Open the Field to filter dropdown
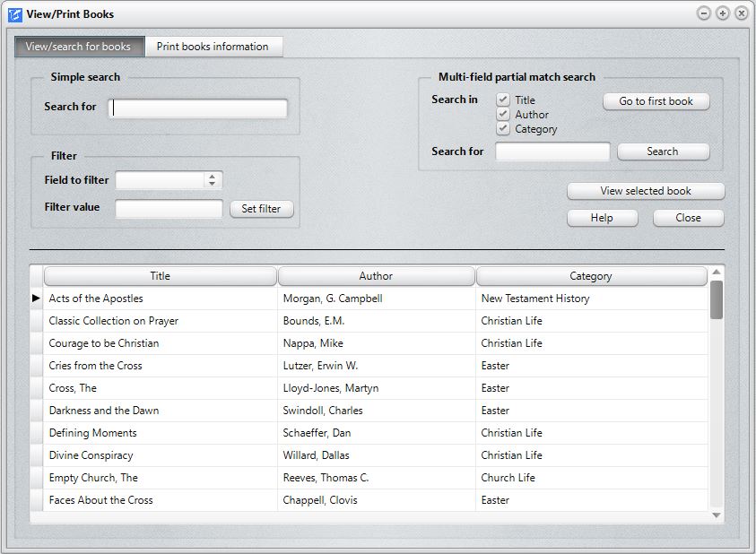This screenshot has height=554, width=756. click(212, 180)
